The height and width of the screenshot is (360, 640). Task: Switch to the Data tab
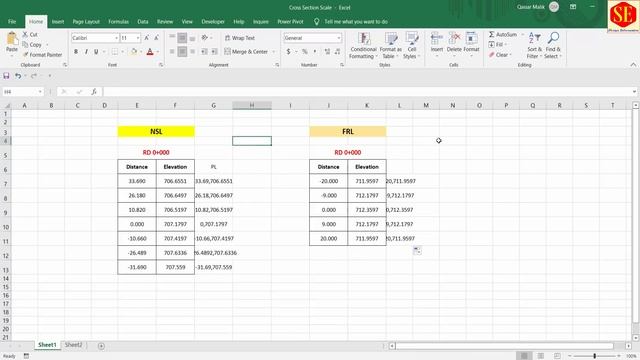click(x=142, y=22)
